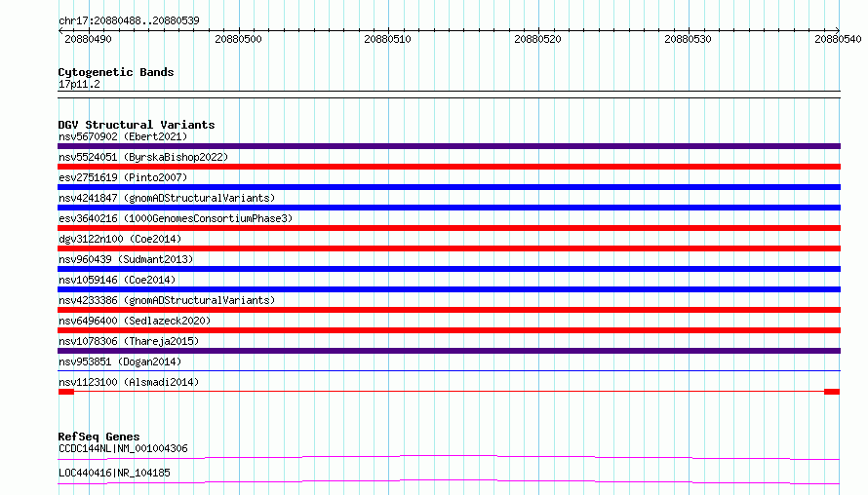This screenshot has width=868, height=495.
Task: Click the purple bar under nsv5670902
Action: point(449,146)
